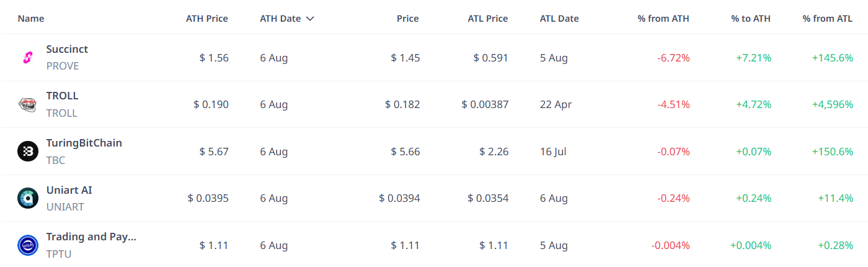868x267 pixels.
Task: Click the Succinct PROVE pink logo icon
Action: 28,58
